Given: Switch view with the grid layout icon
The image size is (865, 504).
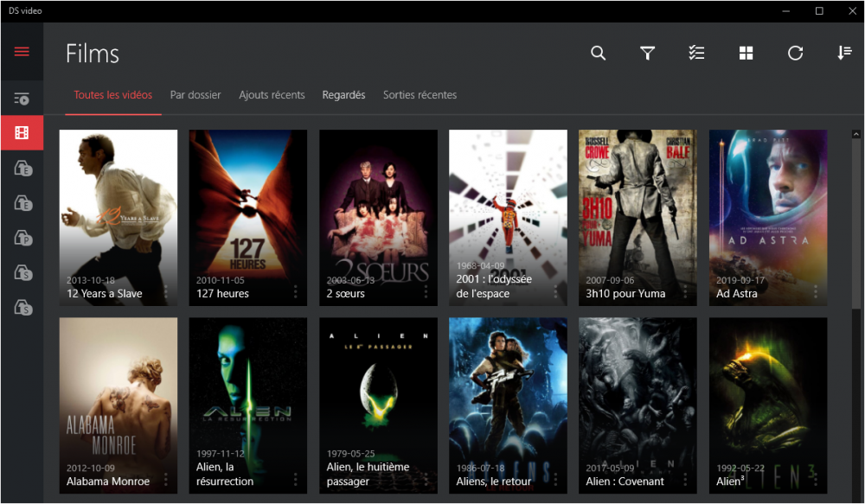Looking at the screenshot, I should 746,54.
